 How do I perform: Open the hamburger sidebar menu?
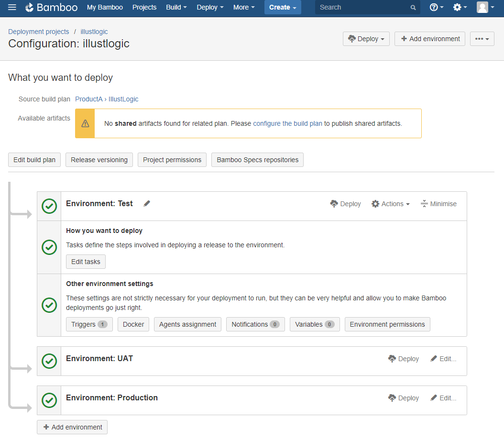coord(12,7)
